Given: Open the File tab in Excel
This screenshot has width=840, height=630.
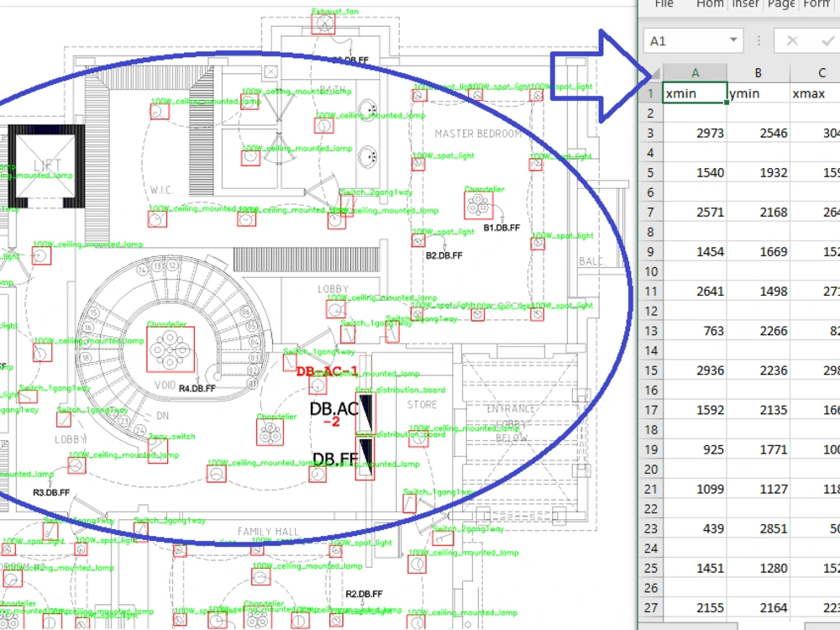Looking at the screenshot, I should pos(664,3).
